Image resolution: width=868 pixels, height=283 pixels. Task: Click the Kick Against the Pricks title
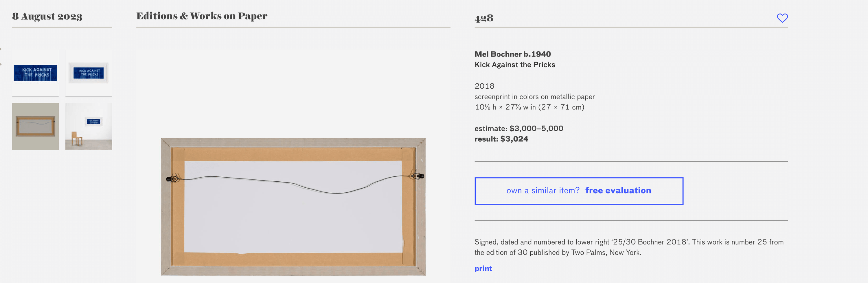[514, 64]
